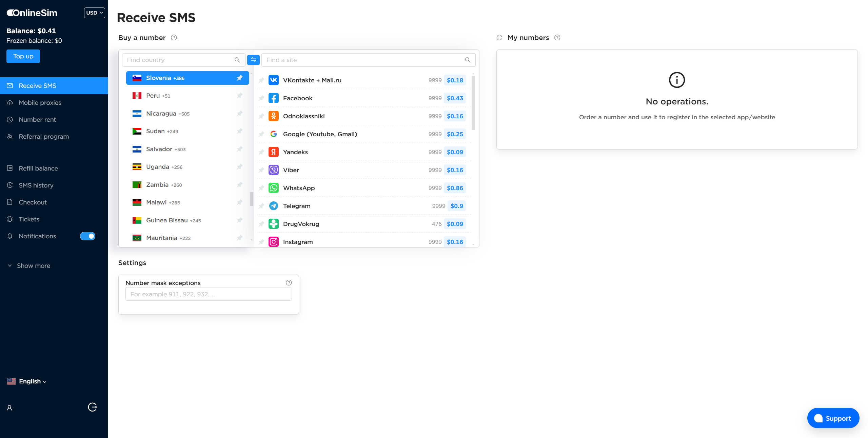Screen dimensions: 868x438
Task: Click the Viber logo icon
Action: click(274, 170)
